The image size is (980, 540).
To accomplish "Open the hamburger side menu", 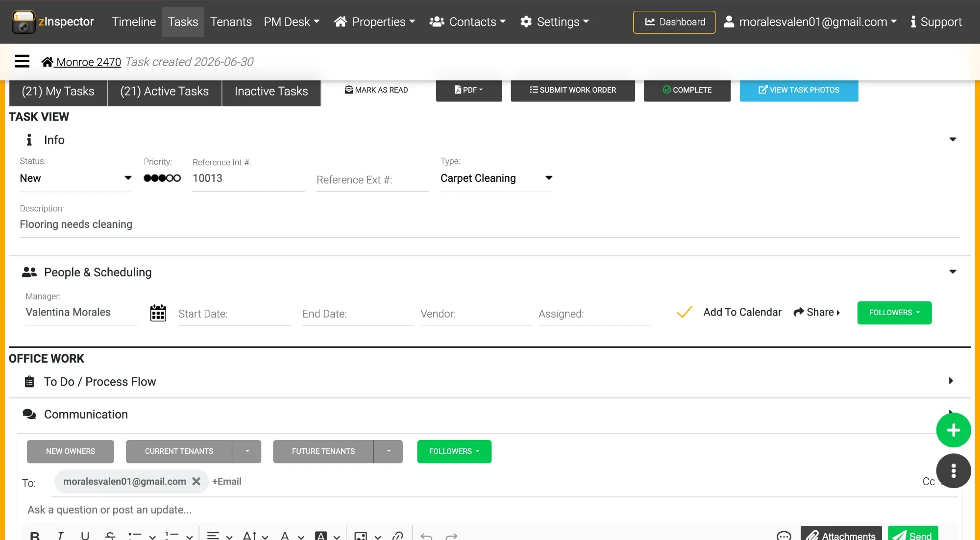I will coord(22,61).
